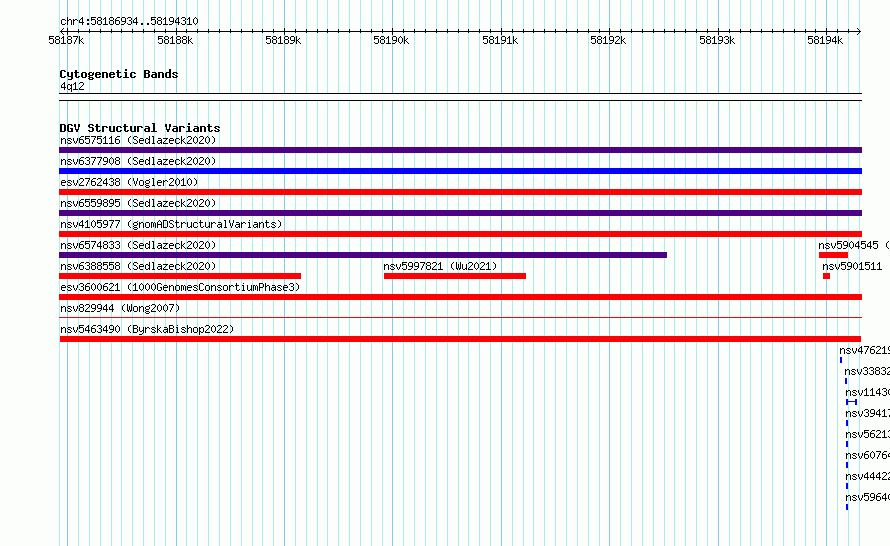Click the 4q12 band label

(72, 86)
